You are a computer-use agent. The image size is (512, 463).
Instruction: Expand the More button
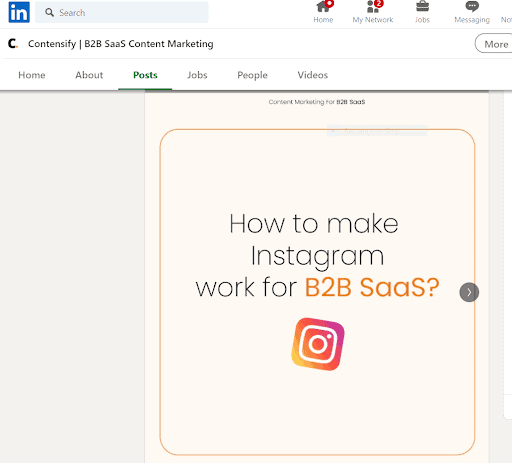(x=494, y=44)
